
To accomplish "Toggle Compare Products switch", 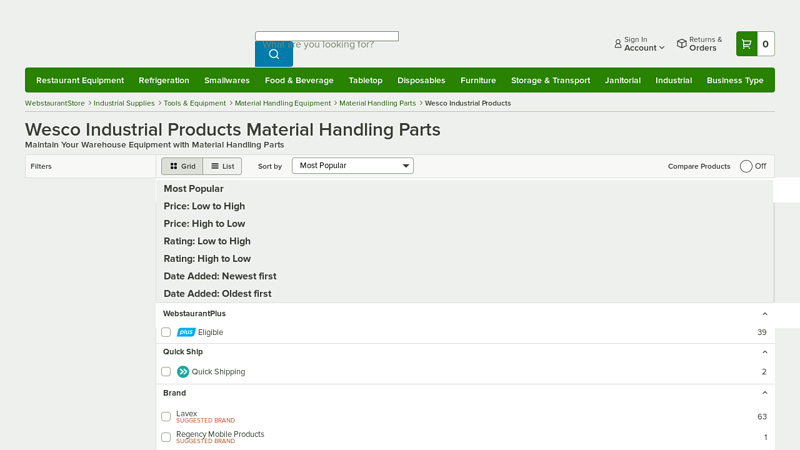I will (x=746, y=166).
